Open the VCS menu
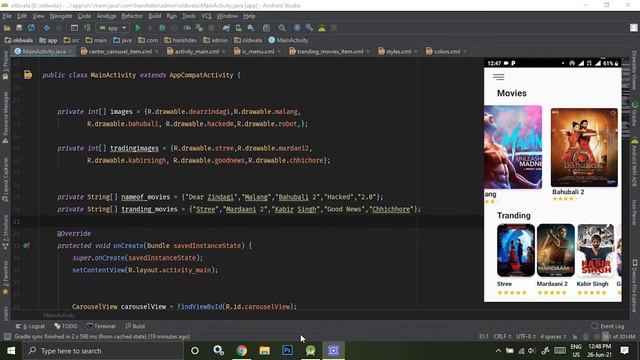The image size is (640, 360). pyautogui.click(x=206, y=16)
